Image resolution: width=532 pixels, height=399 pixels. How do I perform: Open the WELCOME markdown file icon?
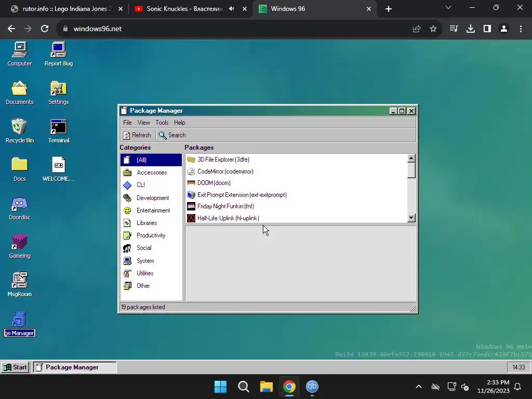58,169
